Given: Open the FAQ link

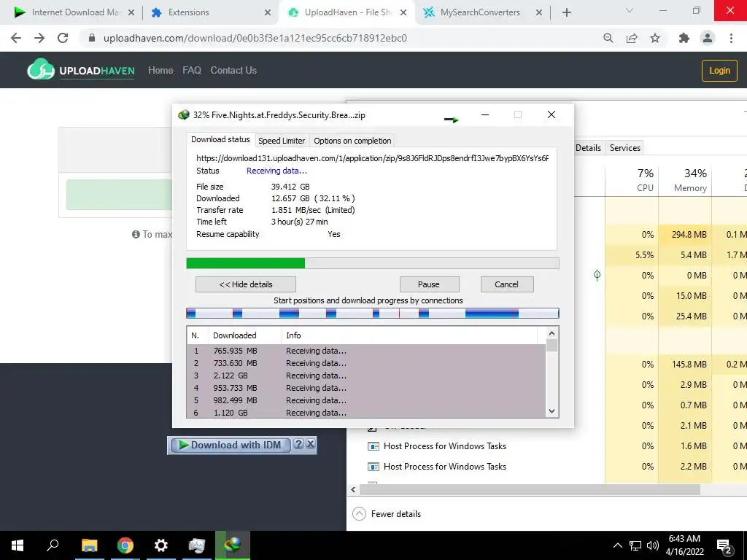Looking at the screenshot, I should 192,71.
